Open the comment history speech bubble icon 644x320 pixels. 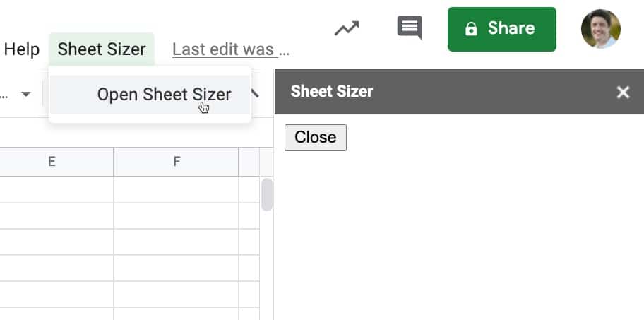pos(410,28)
